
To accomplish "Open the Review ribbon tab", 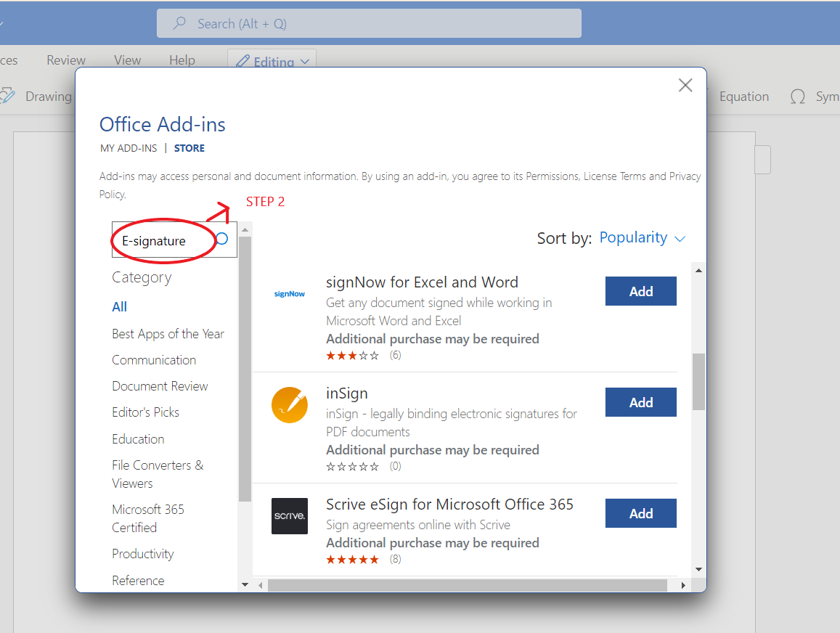I will tap(66, 60).
